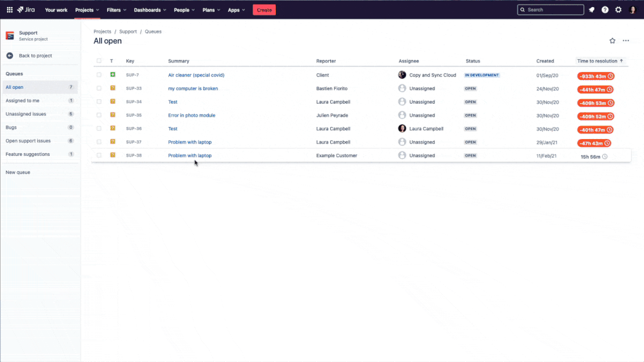Click the Queues breadcrumb link
644x362 pixels.
(x=153, y=31)
